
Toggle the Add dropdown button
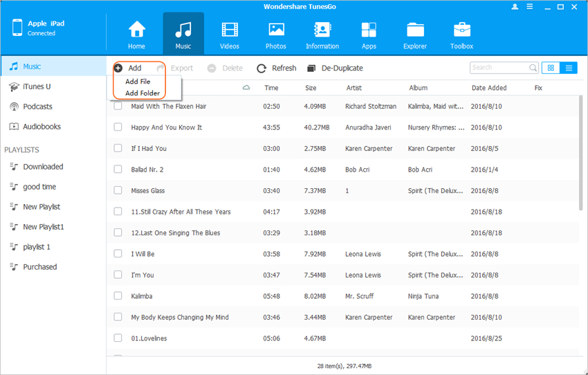pyautogui.click(x=128, y=68)
